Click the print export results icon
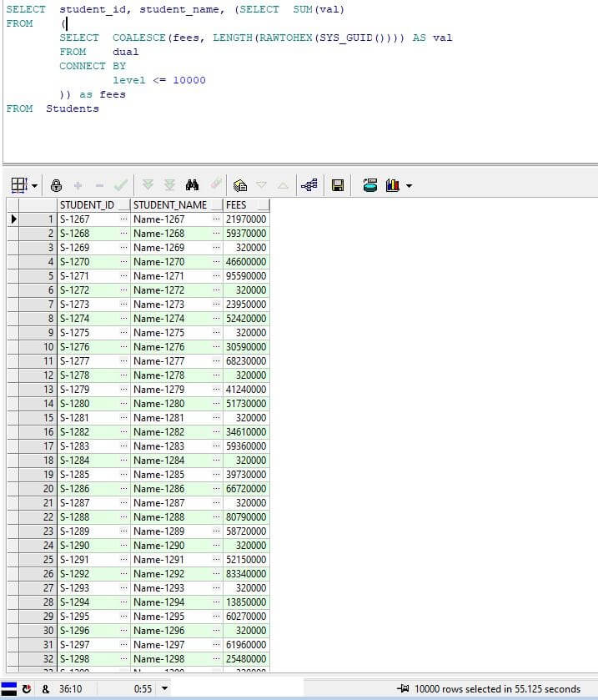 click(370, 185)
